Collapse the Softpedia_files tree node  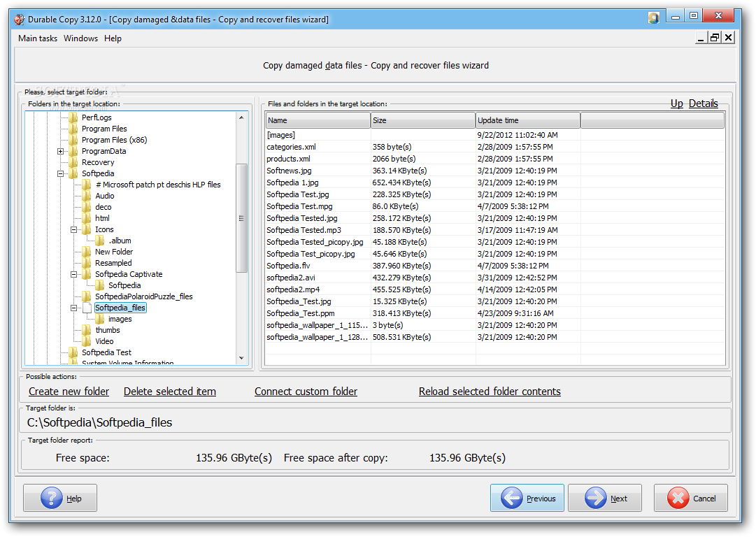pyautogui.click(x=73, y=308)
